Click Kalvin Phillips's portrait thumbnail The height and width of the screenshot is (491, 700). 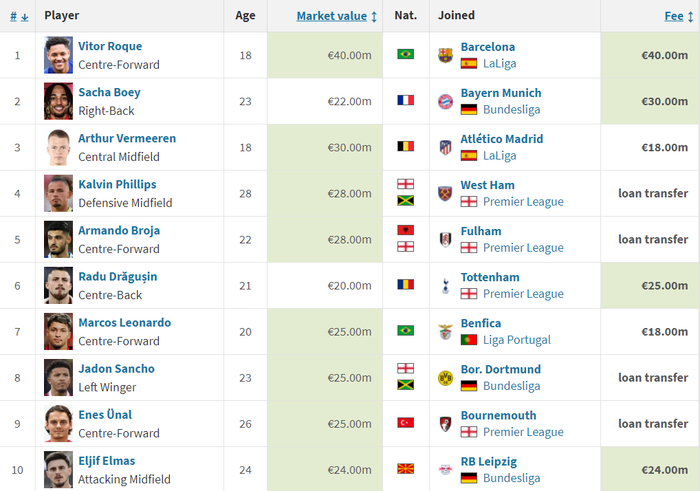point(59,193)
